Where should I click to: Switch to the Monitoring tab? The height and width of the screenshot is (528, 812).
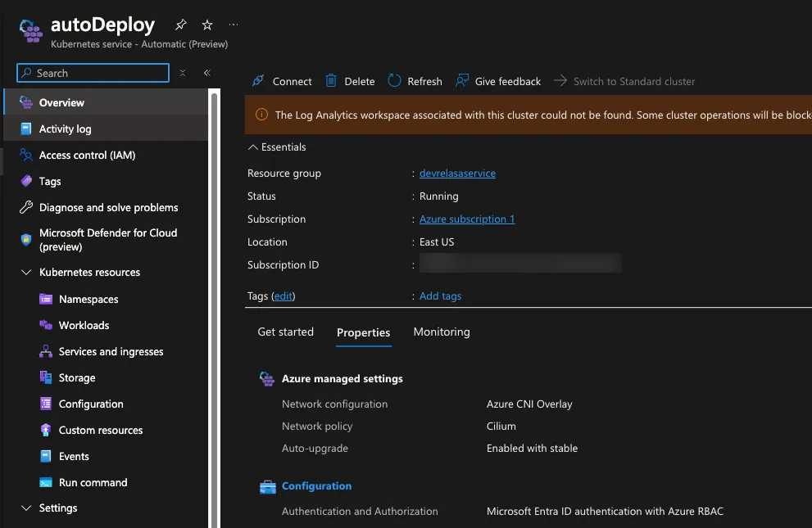tap(442, 332)
